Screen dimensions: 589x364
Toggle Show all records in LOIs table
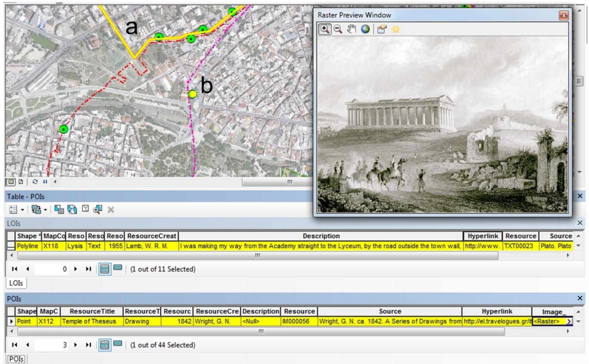click(105, 269)
